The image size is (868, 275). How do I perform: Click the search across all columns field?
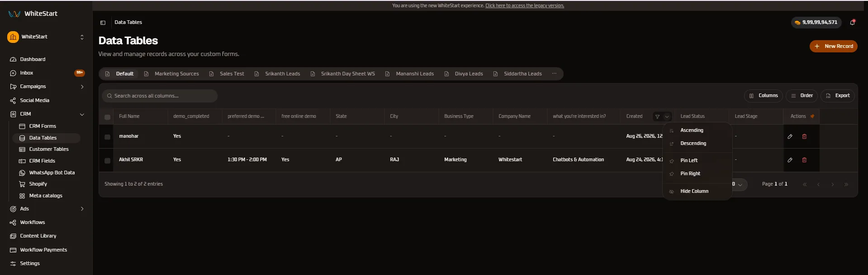160,96
